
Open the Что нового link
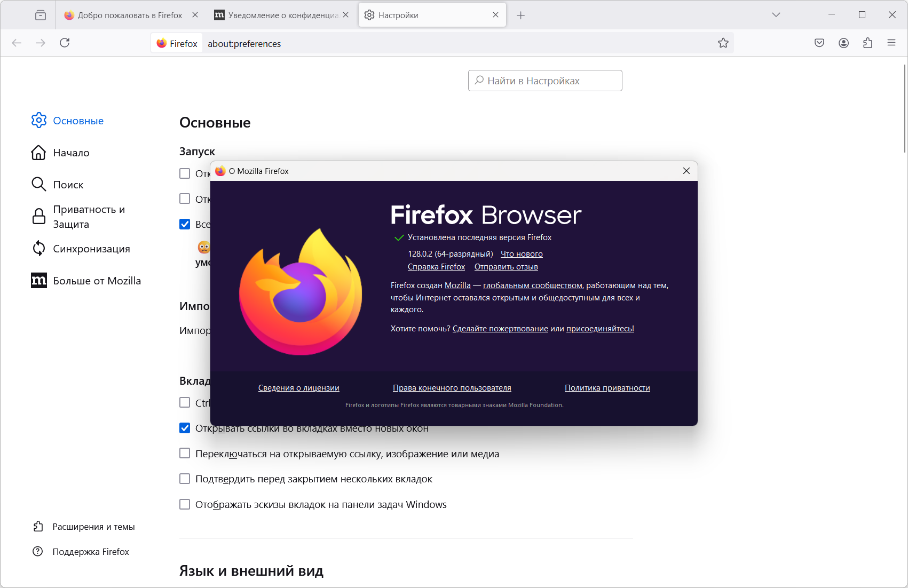tap(522, 254)
